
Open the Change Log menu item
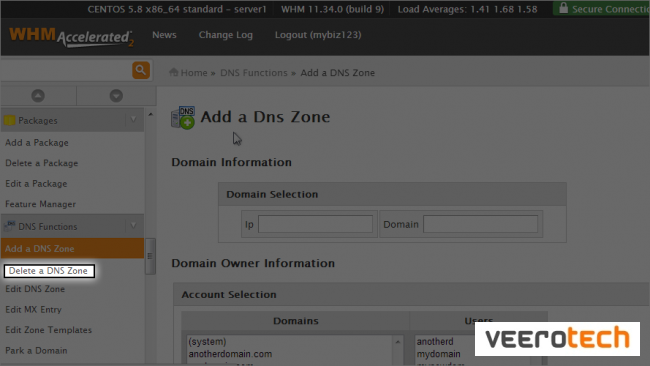(226, 35)
